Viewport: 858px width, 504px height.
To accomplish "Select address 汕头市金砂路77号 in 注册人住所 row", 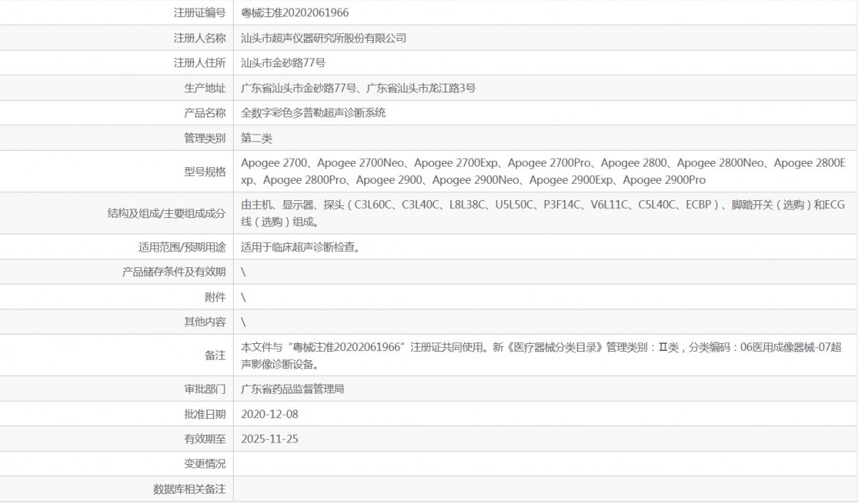I will point(284,63).
